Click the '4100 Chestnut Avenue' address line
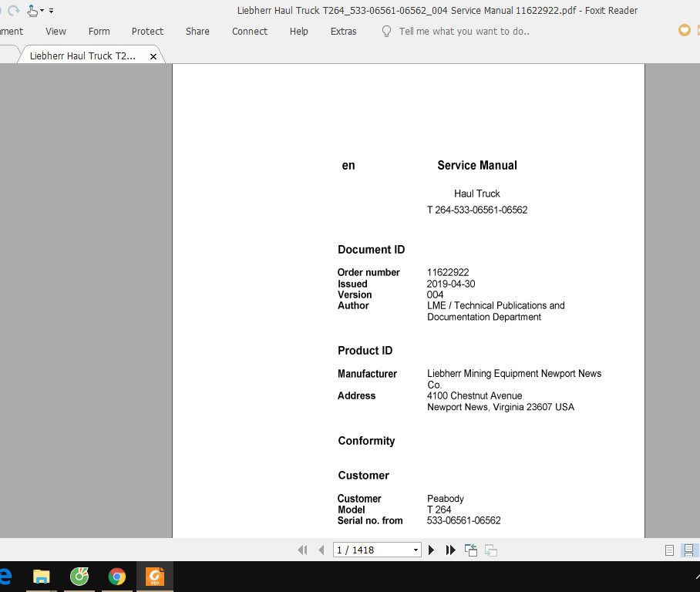Viewport: 700px width, 592px height. [x=475, y=395]
